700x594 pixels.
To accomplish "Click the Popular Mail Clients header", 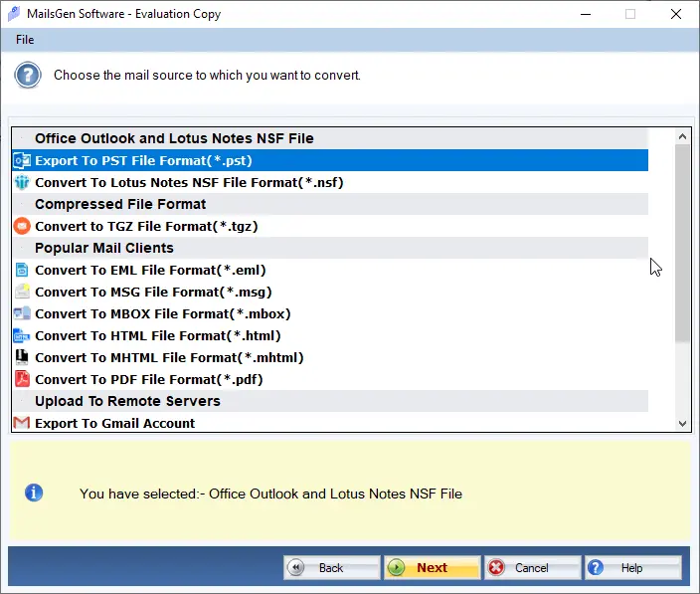I will pyautogui.click(x=330, y=248).
